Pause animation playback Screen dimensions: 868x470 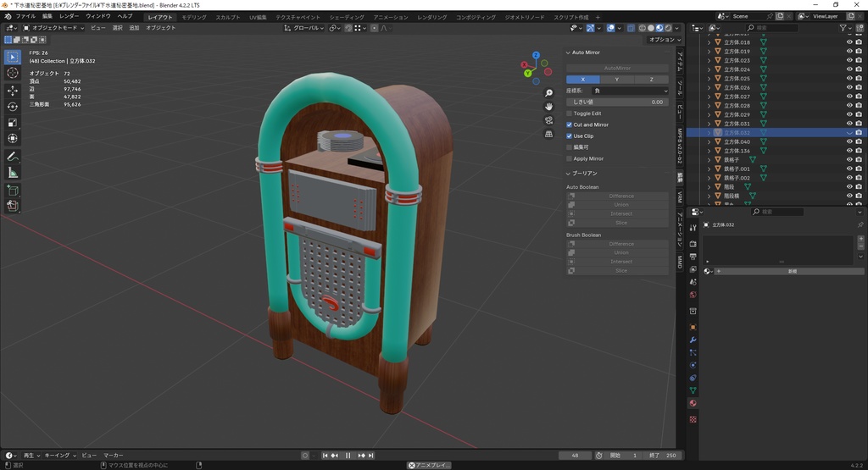click(348, 455)
